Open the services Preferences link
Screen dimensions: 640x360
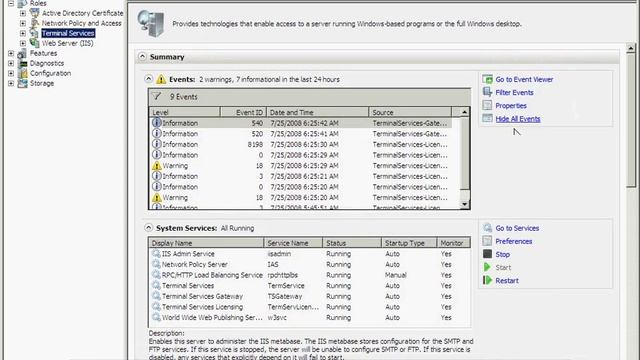(x=513, y=241)
